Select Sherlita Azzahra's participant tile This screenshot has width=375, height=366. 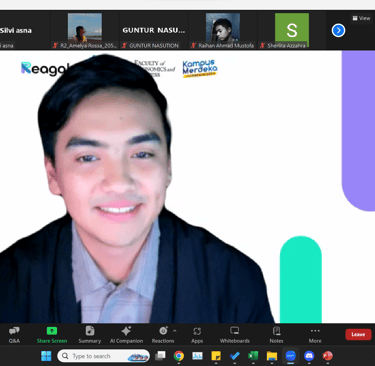coord(292,30)
